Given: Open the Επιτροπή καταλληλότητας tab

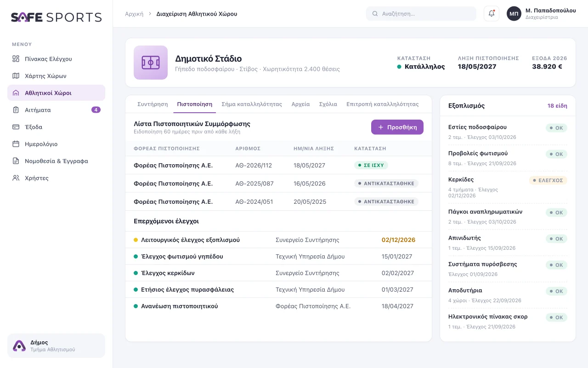Looking at the screenshot, I should click(383, 104).
